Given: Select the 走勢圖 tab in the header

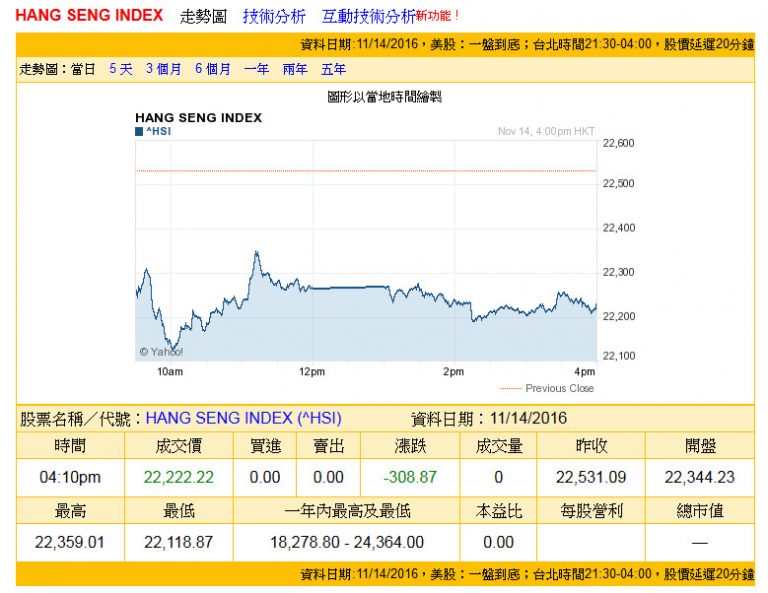Looking at the screenshot, I should click(203, 16).
